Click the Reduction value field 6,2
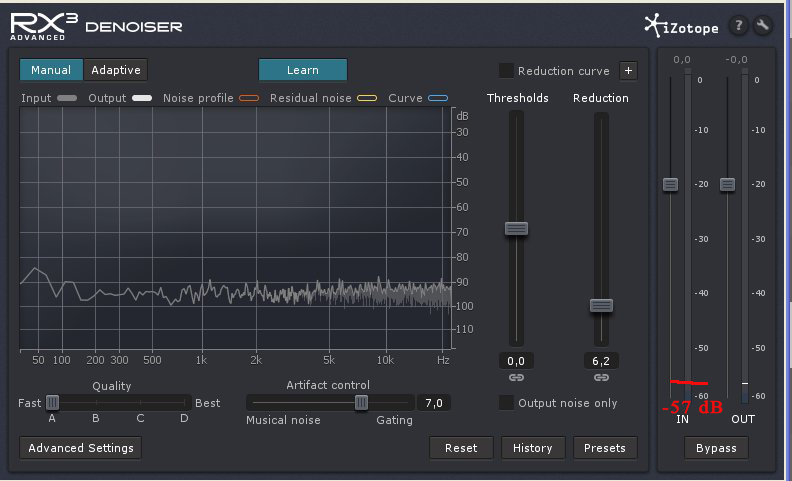The width and height of the screenshot is (792, 481). pyautogui.click(x=601, y=361)
